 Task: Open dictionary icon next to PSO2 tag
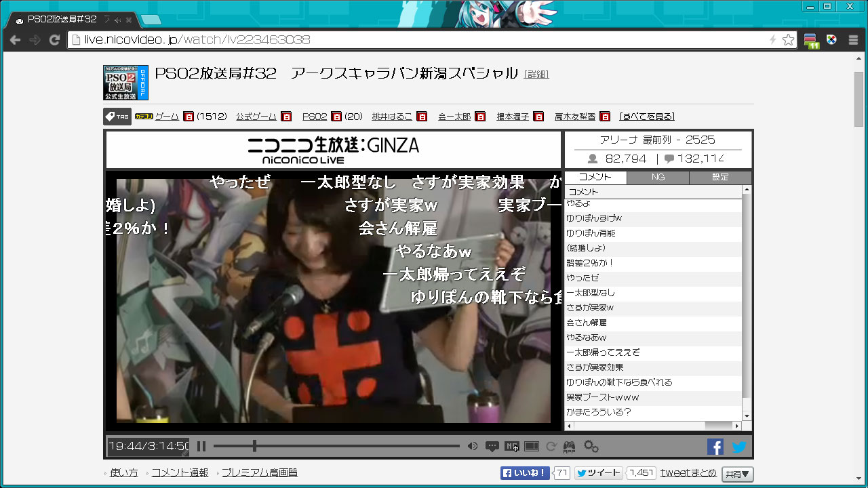pos(336,117)
